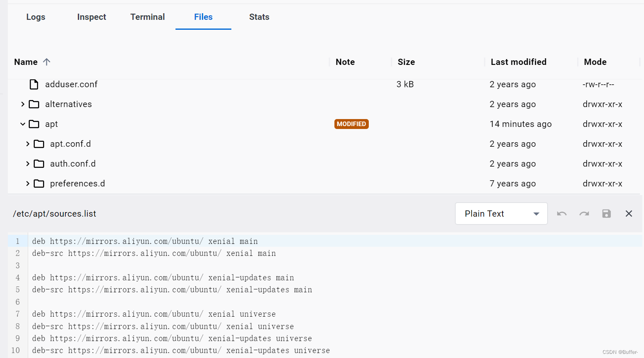Click the file icon beside adduser.conf
644x358 pixels.
click(34, 84)
